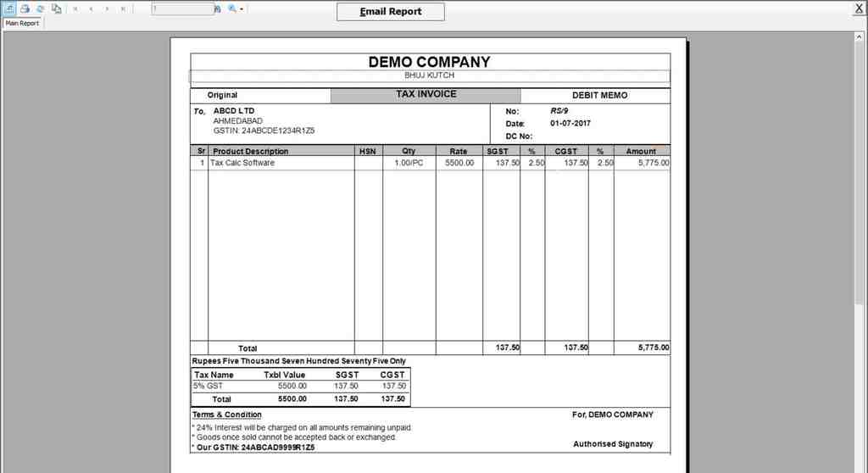
Task: Expand the zoom level dropdown arrow
Action: [242, 9]
